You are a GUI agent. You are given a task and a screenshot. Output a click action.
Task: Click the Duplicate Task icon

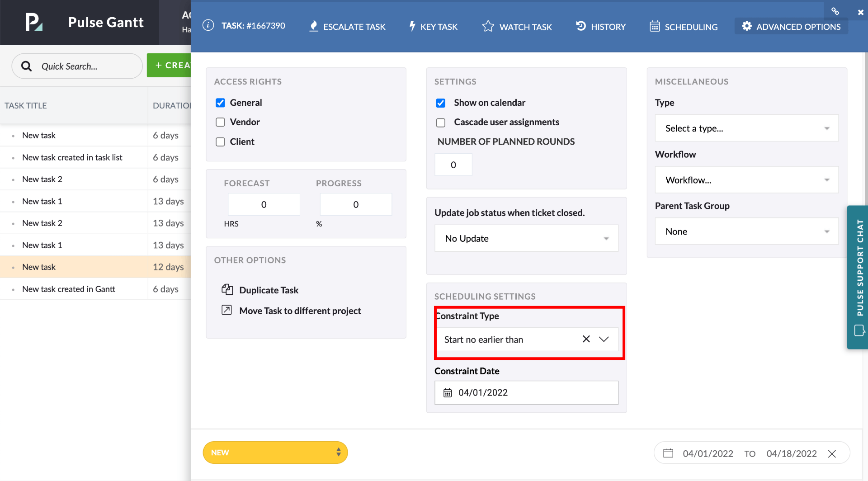(227, 289)
